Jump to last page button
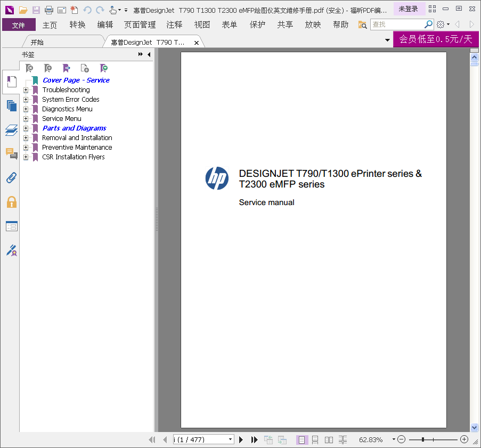 coord(254,439)
